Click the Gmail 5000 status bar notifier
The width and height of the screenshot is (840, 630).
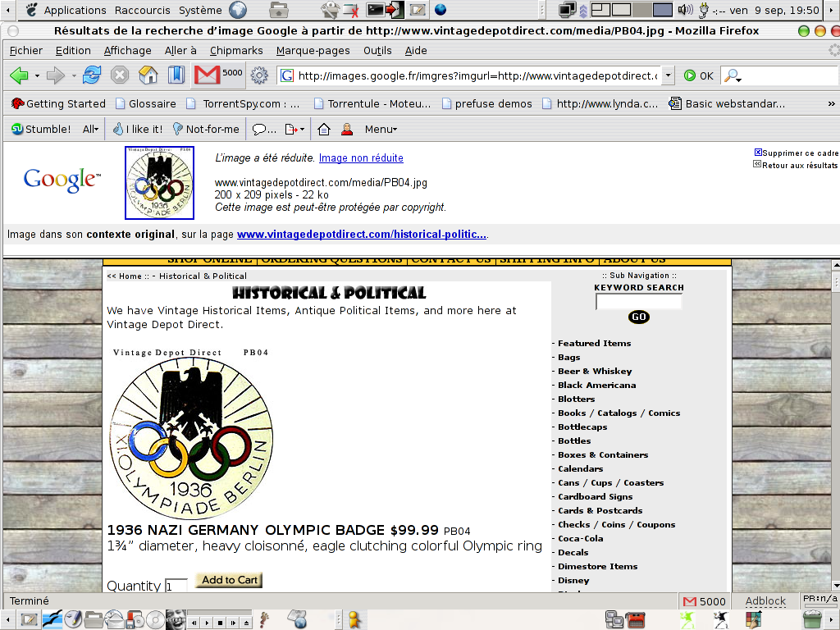click(x=705, y=601)
